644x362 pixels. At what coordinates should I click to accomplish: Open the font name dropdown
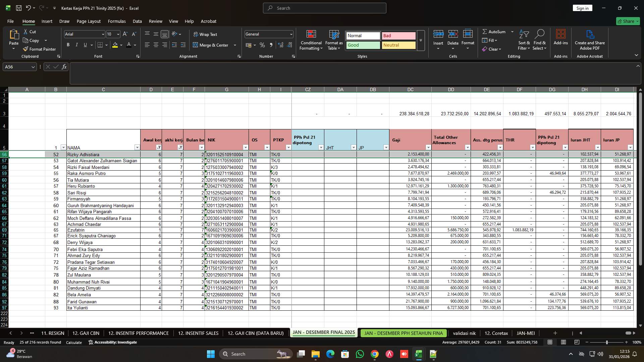click(102, 34)
